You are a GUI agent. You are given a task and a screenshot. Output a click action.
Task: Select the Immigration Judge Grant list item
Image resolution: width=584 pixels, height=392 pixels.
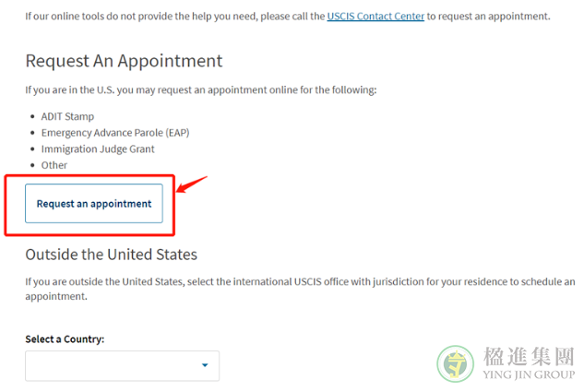tap(98, 148)
